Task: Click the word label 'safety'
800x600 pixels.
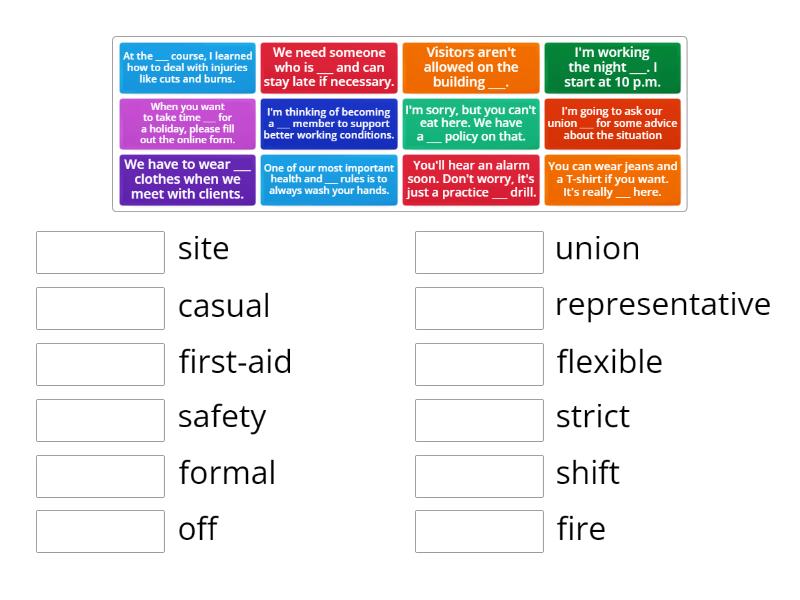Action: coord(223,417)
